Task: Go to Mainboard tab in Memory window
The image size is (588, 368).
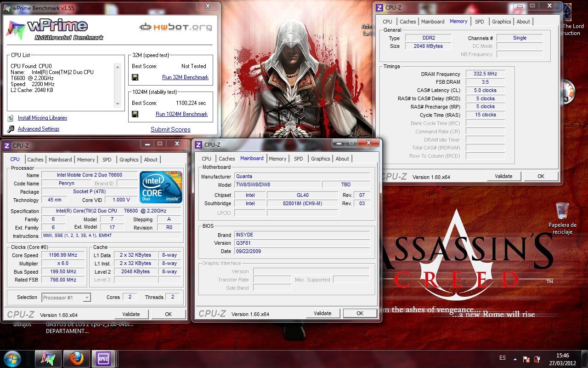Action: click(433, 22)
